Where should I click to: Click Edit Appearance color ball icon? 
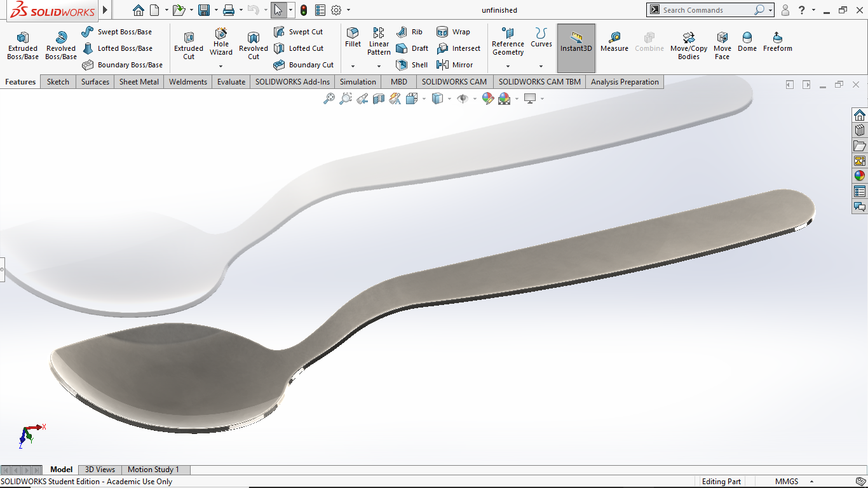[487, 98]
